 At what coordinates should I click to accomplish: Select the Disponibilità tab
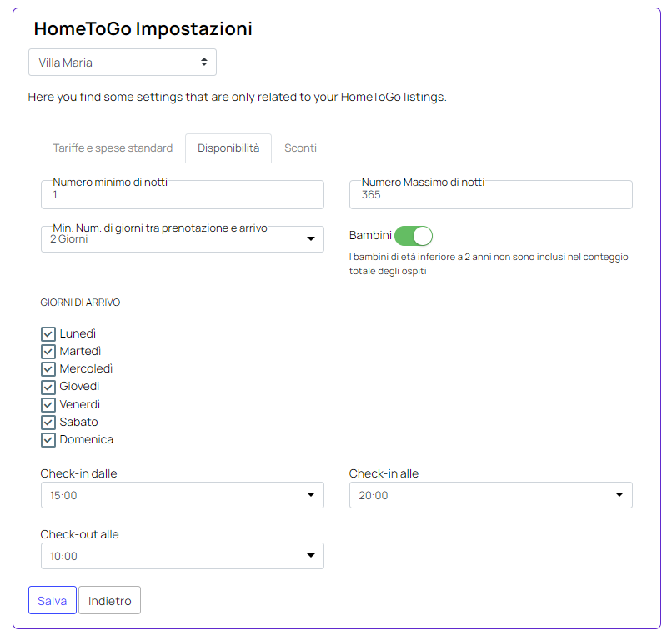tap(228, 148)
